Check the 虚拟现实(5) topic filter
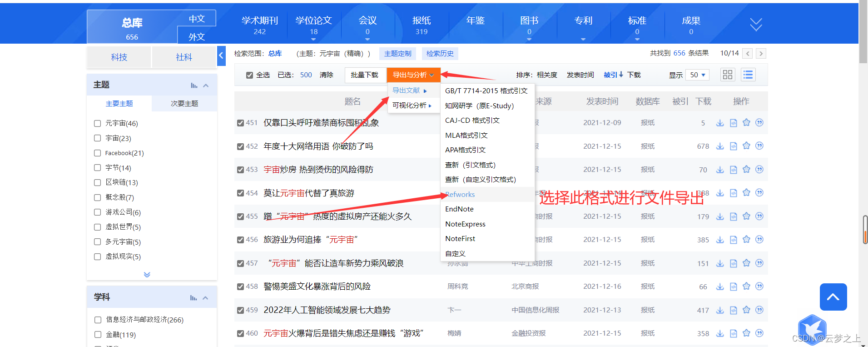Viewport: 868px width, 347px height. tap(97, 256)
